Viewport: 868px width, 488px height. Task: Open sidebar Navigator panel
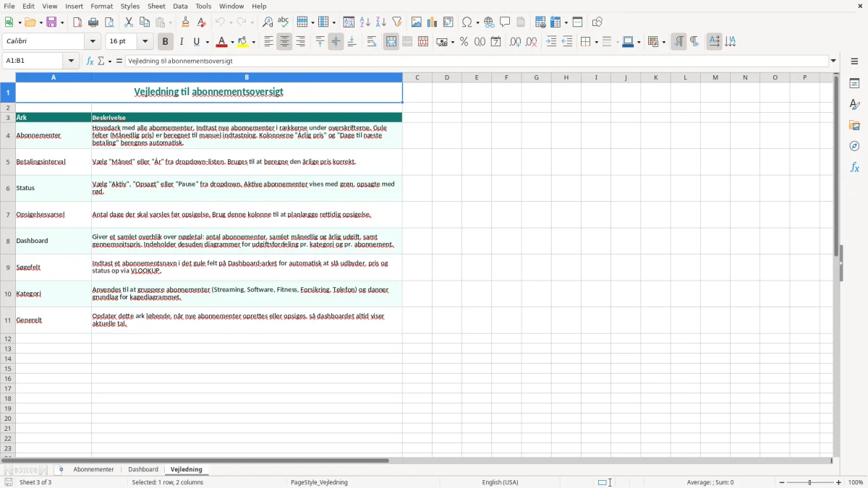854,147
